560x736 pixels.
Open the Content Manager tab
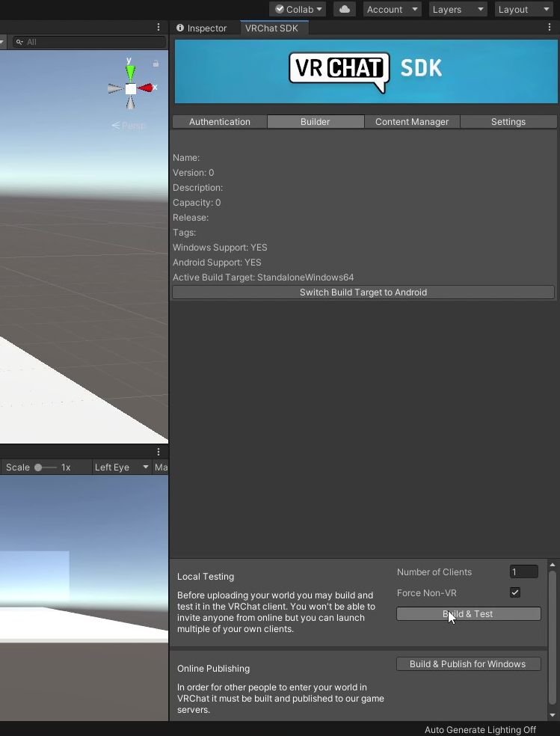tap(412, 122)
